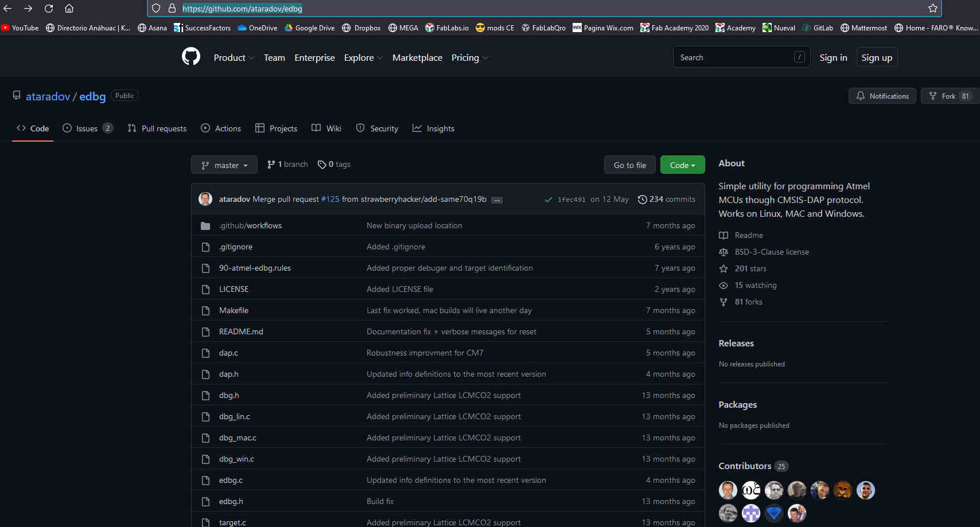Open browser home page icon
Viewport: 980px width, 527px height.
69,9
